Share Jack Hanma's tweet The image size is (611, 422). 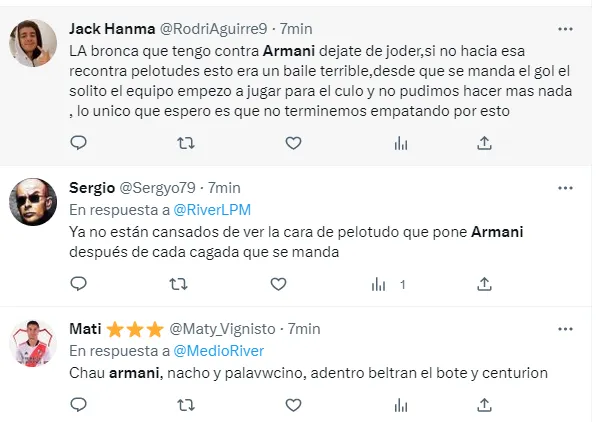(484, 143)
